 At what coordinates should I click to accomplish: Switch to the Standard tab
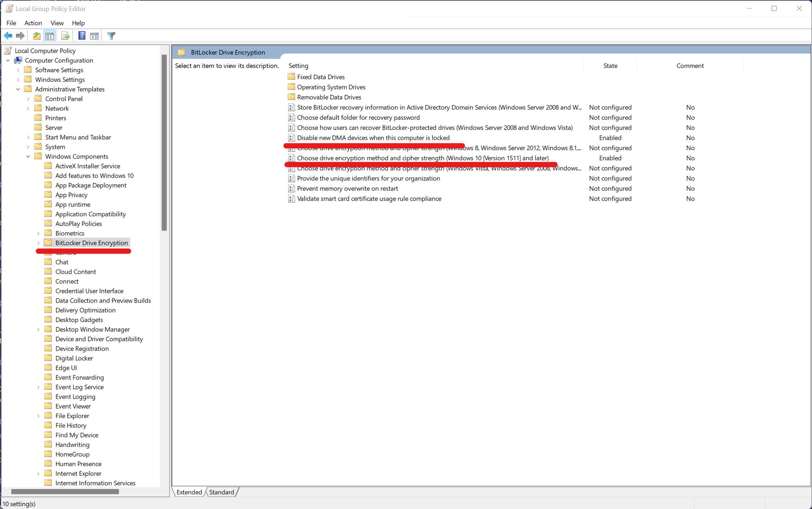[222, 492]
